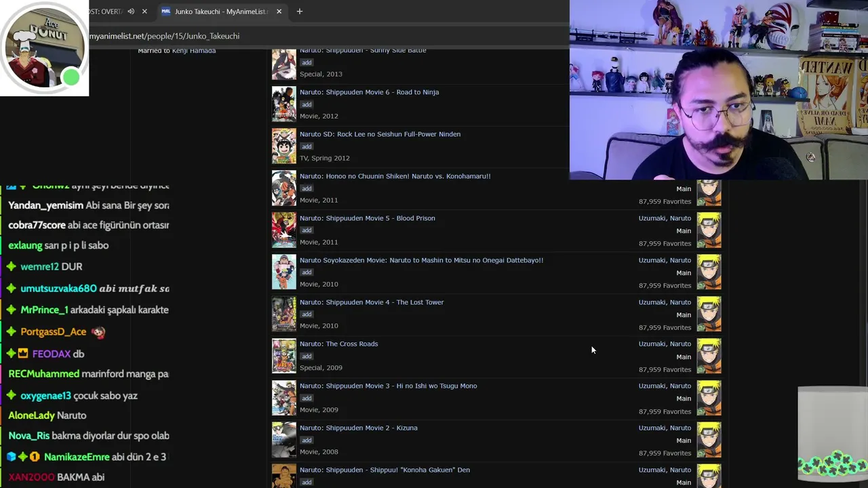Click the Blood Prison poster thumbnail

pyautogui.click(x=284, y=230)
